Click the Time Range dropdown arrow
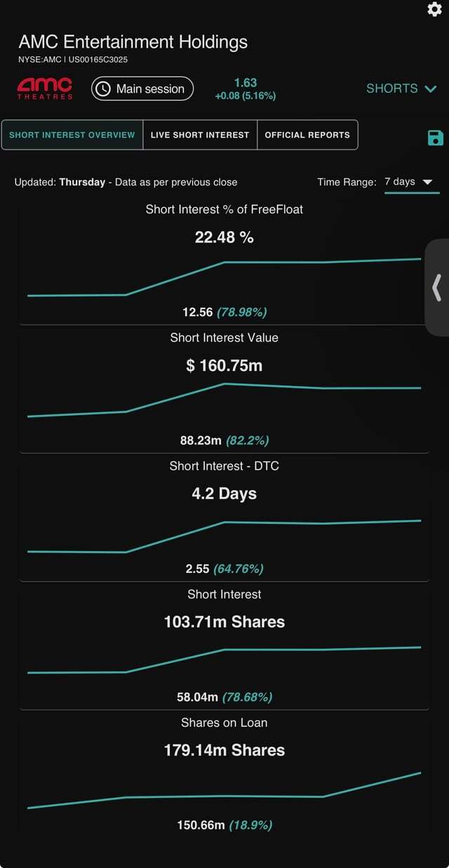This screenshot has height=868, width=449. point(428,182)
